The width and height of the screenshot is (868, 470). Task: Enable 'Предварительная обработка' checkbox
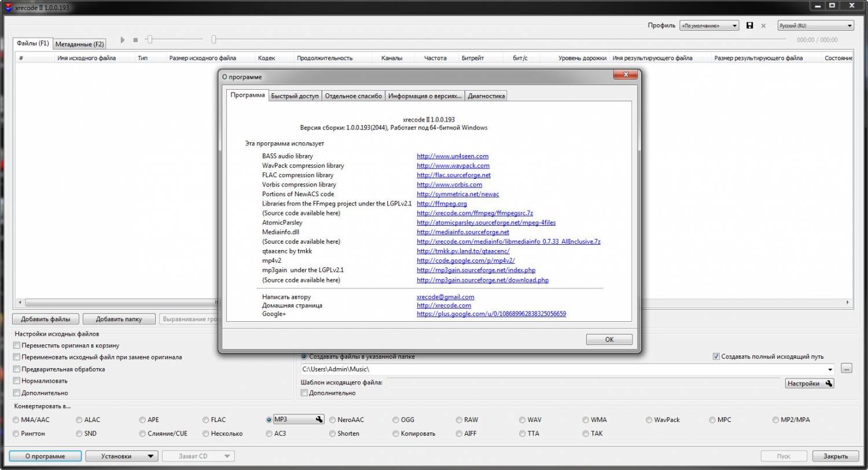click(17, 369)
